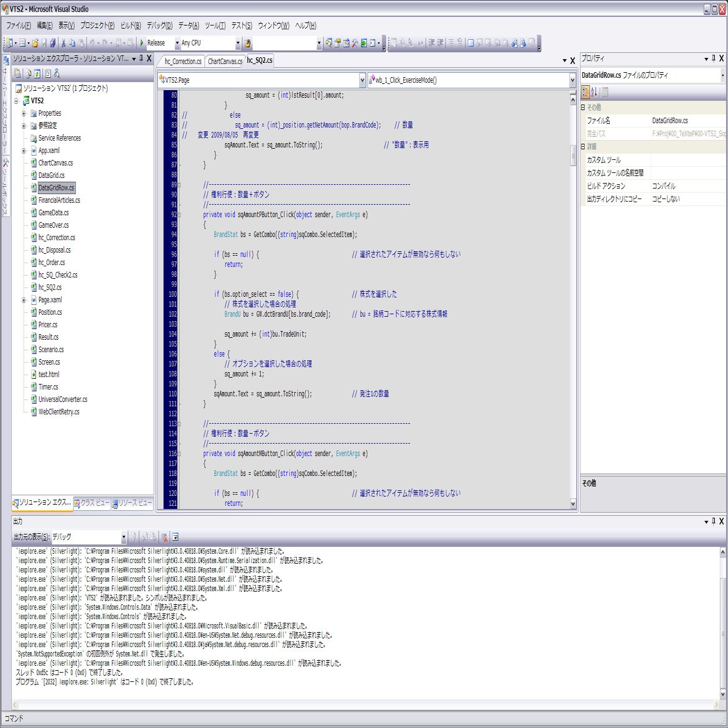Select hc_SQ2.cs in Solution Explorer
This screenshot has width=728, height=728.
tap(50, 287)
